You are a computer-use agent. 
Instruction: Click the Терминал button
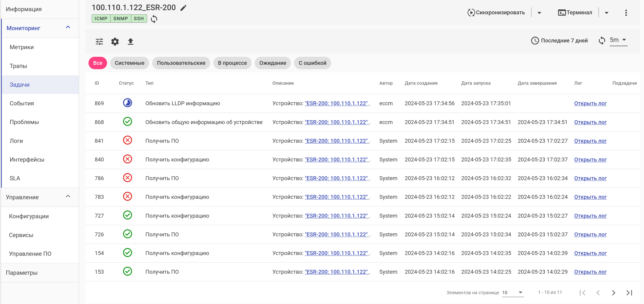(x=575, y=13)
